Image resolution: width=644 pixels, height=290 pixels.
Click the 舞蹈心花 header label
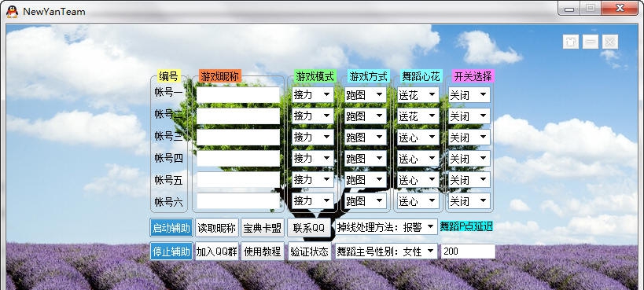tap(421, 76)
